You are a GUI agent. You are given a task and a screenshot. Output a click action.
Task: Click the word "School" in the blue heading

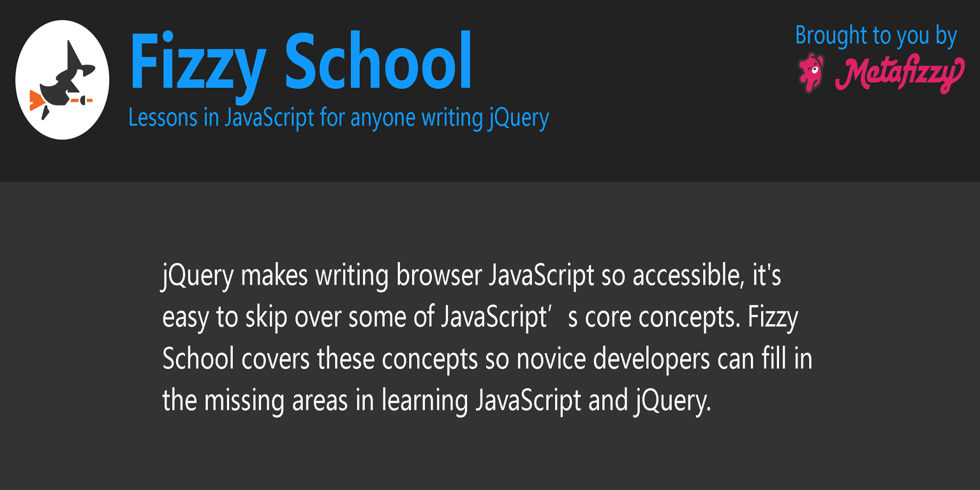(378, 61)
